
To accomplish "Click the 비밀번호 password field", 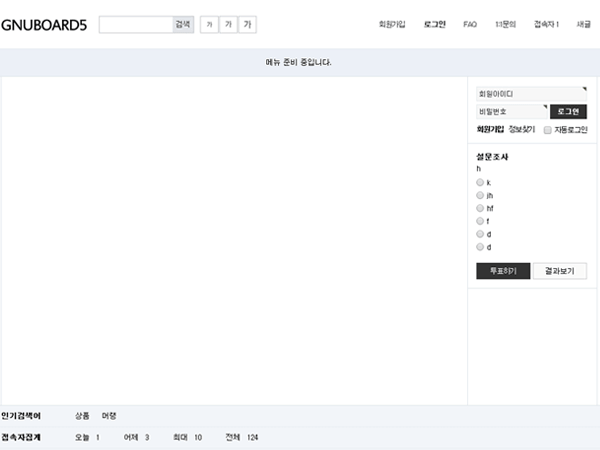I will click(x=511, y=111).
